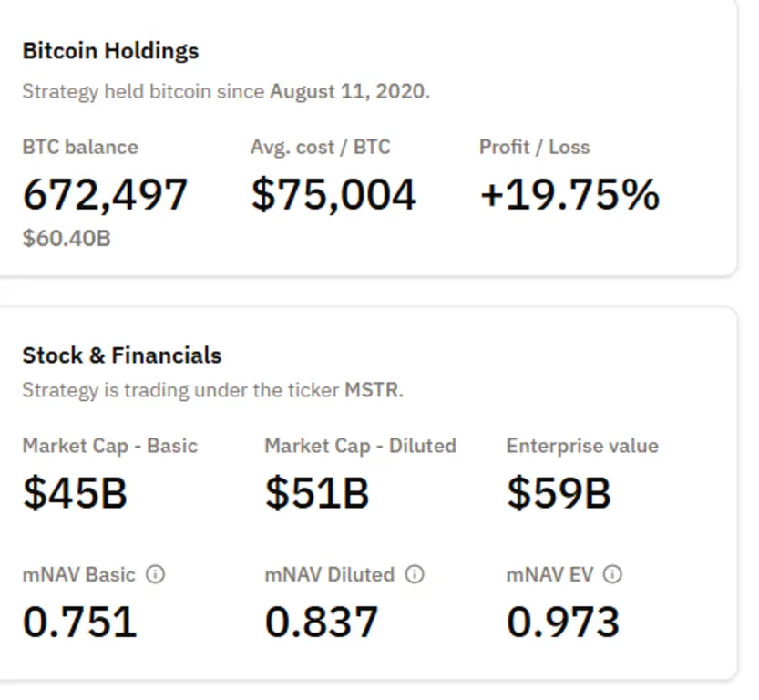Click the info icon beside mNAV Basic
759x700 pixels.
click(155, 575)
